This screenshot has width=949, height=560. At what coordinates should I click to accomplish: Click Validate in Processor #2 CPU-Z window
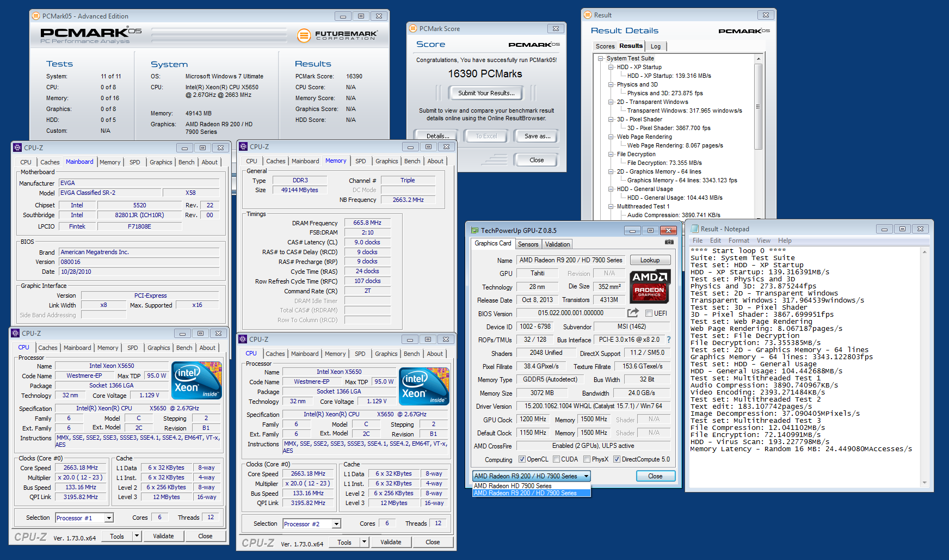(391, 542)
